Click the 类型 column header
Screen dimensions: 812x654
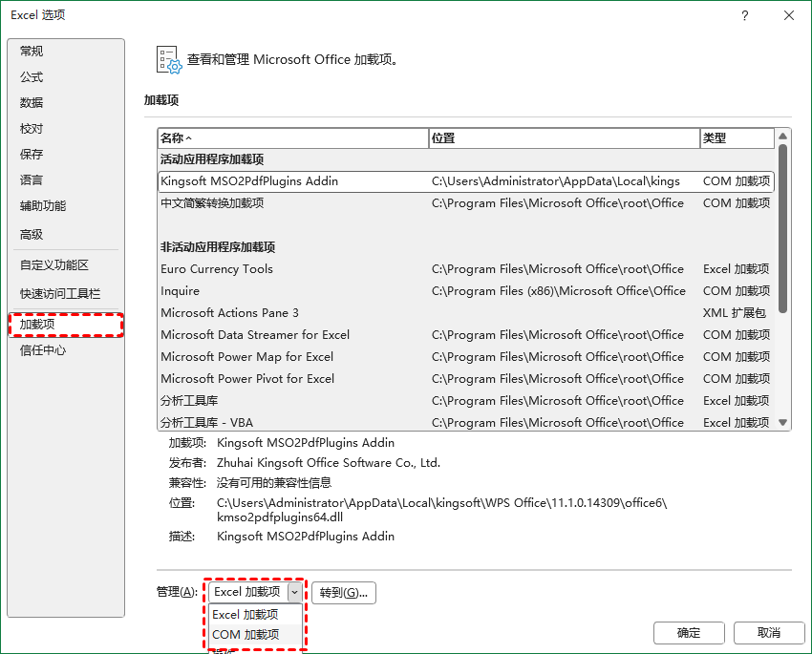coord(737,138)
